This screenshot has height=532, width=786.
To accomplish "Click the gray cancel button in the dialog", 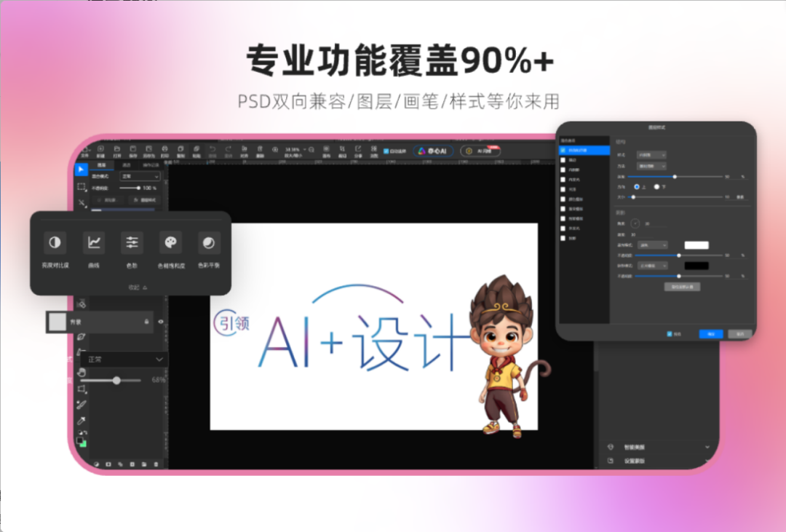I will pos(740,334).
